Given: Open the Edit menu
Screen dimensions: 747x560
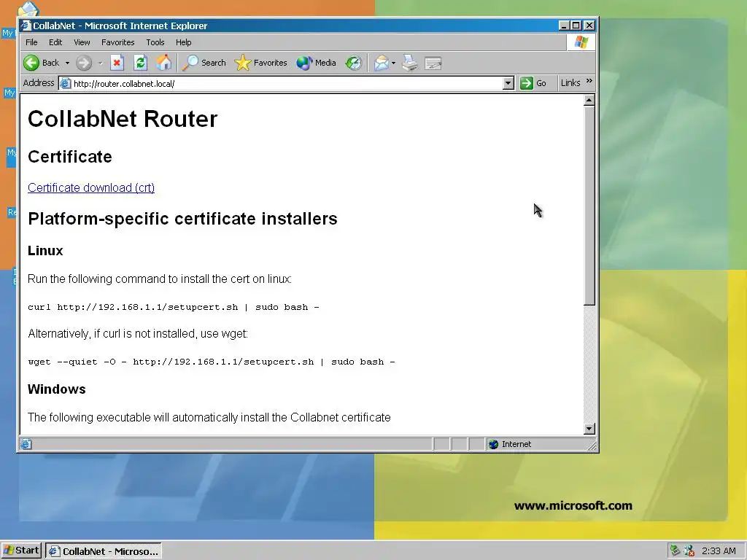Looking at the screenshot, I should (55, 42).
